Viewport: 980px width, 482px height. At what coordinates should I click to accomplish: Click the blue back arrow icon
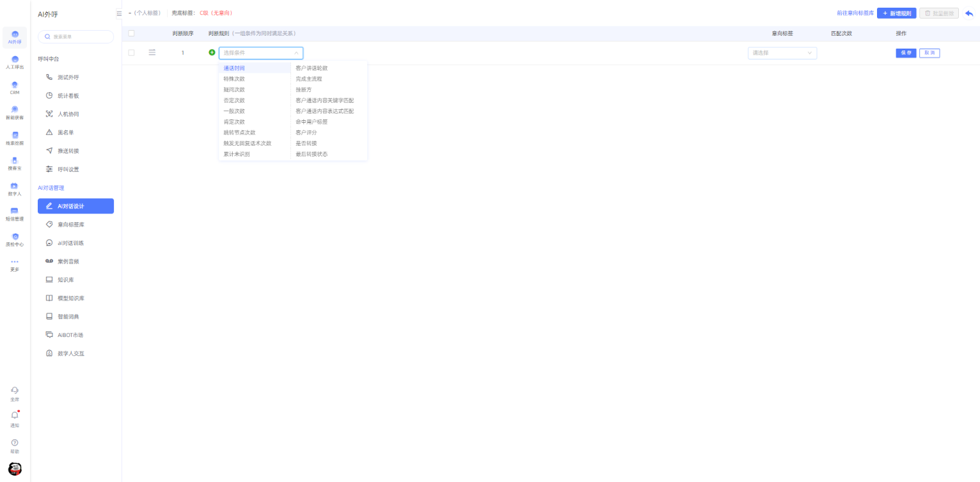(968, 13)
